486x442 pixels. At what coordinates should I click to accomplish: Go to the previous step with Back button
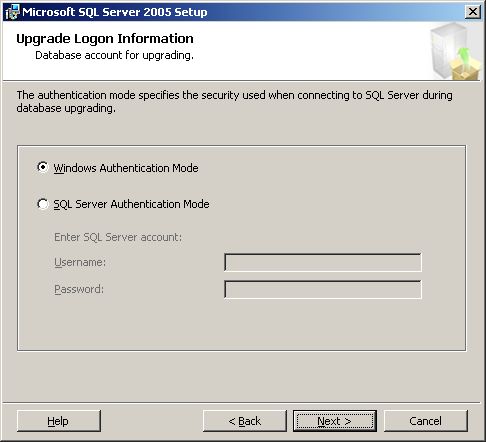coord(245,421)
